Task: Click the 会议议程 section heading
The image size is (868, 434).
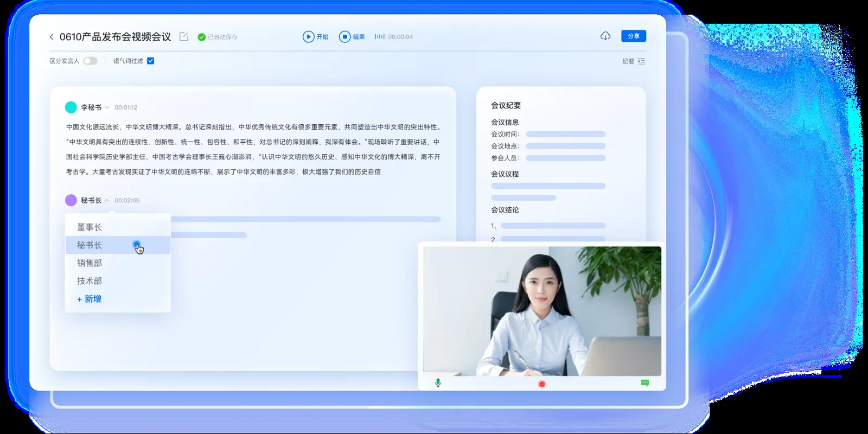Action: click(505, 174)
